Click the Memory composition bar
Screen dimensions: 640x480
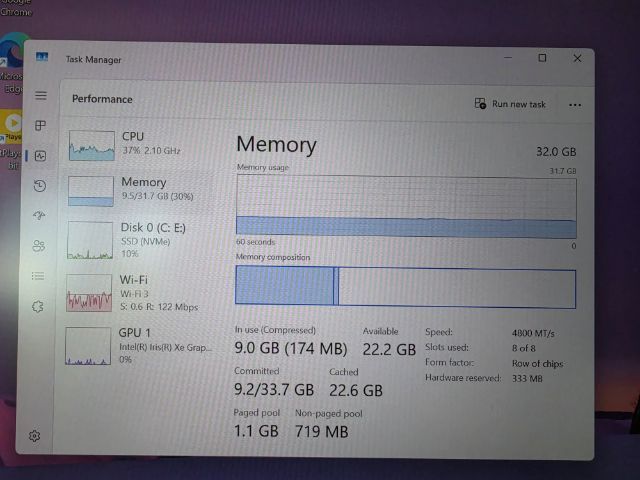pyautogui.click(x=405, y=286)
